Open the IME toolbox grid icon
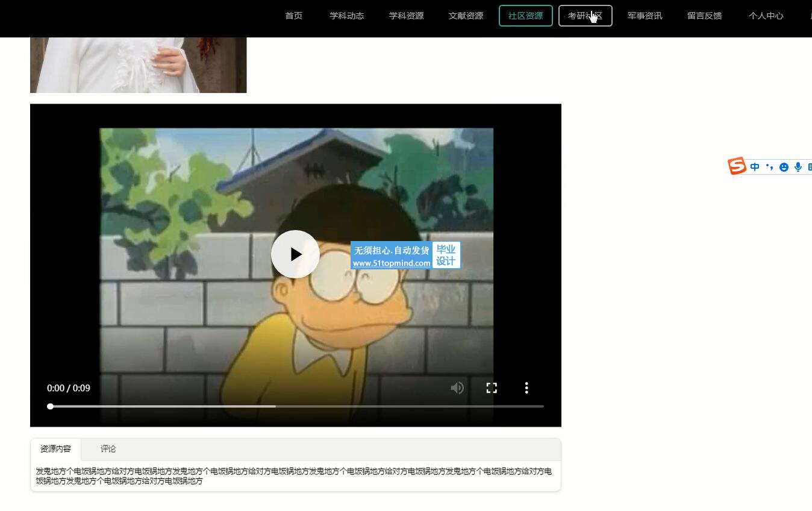Viewport: 812px width, 511px height. [x=809, y=167]
